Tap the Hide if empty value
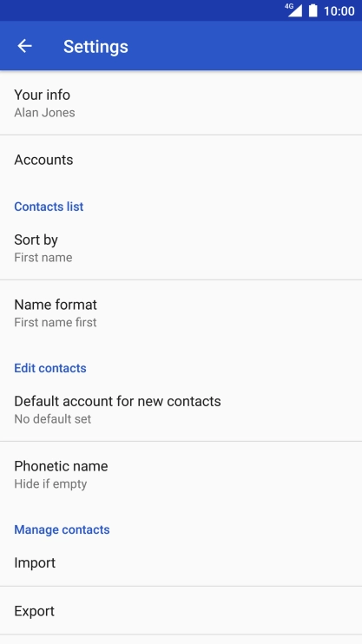 [x=50, y=484]
